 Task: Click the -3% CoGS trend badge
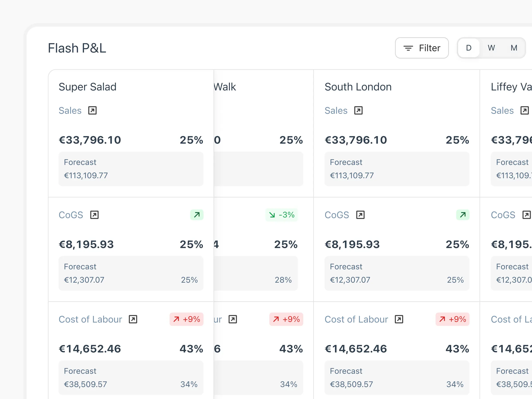click(282, 215)
